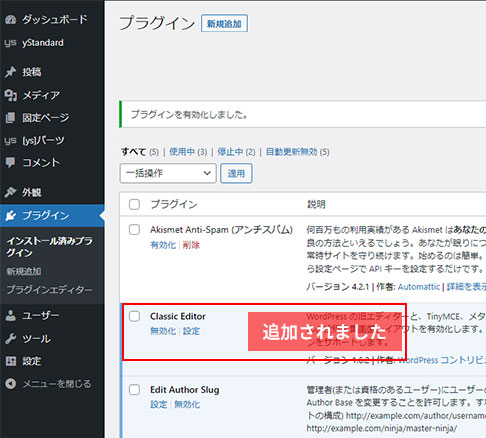The width and height of the screenshot is (486, 438).
Task: Click 設定 under Edit Author Slug
Action: [159, 404]
